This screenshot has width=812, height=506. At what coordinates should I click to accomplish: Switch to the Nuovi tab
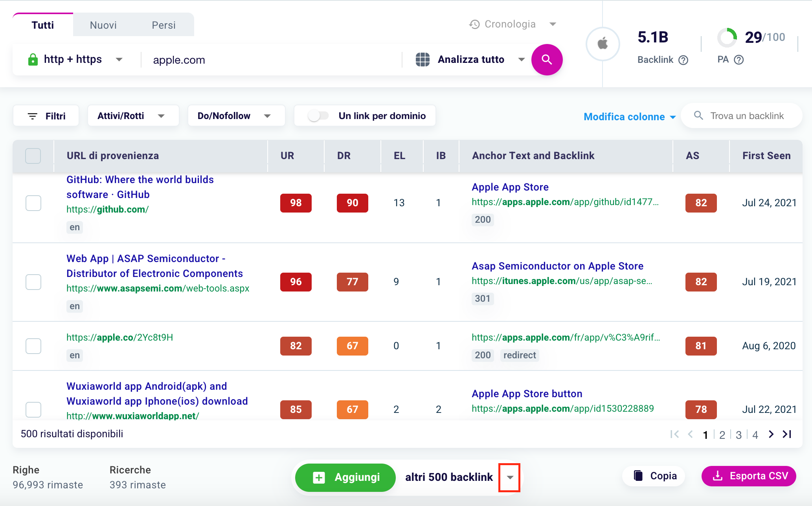[x=103, y=25]
